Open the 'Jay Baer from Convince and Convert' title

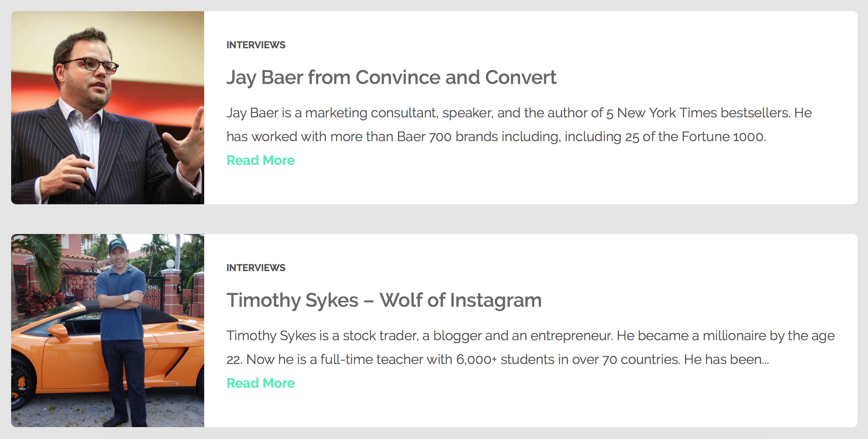[x=391, y=77]
